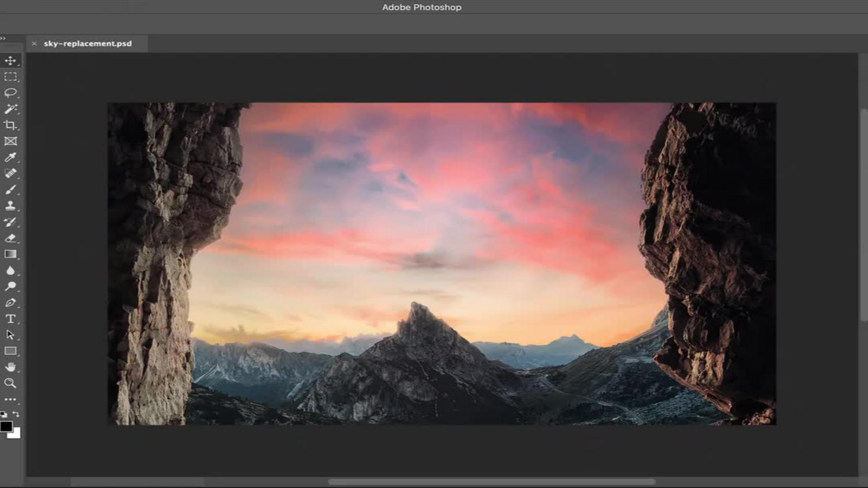868x488 pixels.
Task: Select the Eyedropper tool
Action: (x=10, y=157)
